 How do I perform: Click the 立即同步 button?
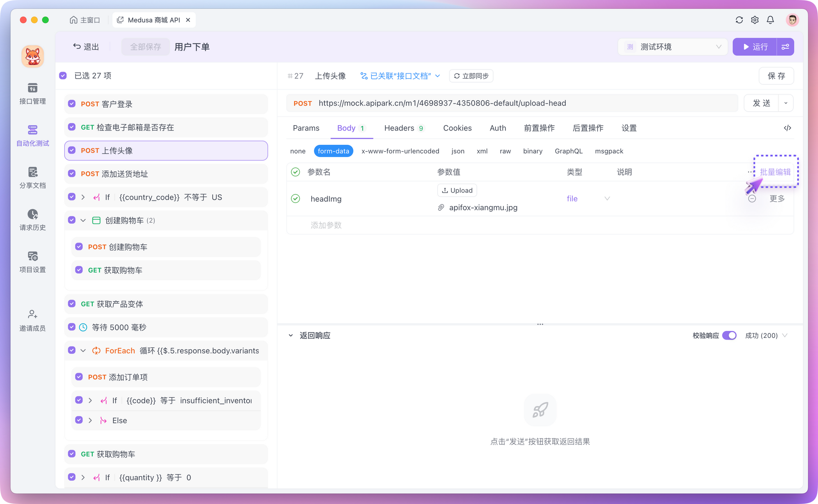(x=471, y=76)
